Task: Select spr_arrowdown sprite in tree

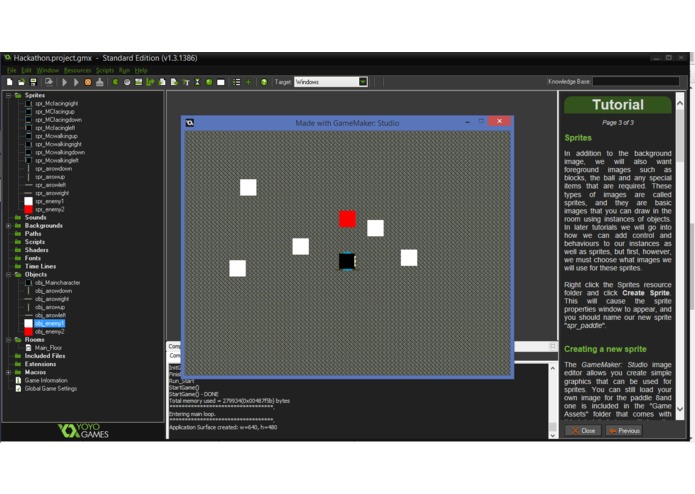Action: pos(53,168)
